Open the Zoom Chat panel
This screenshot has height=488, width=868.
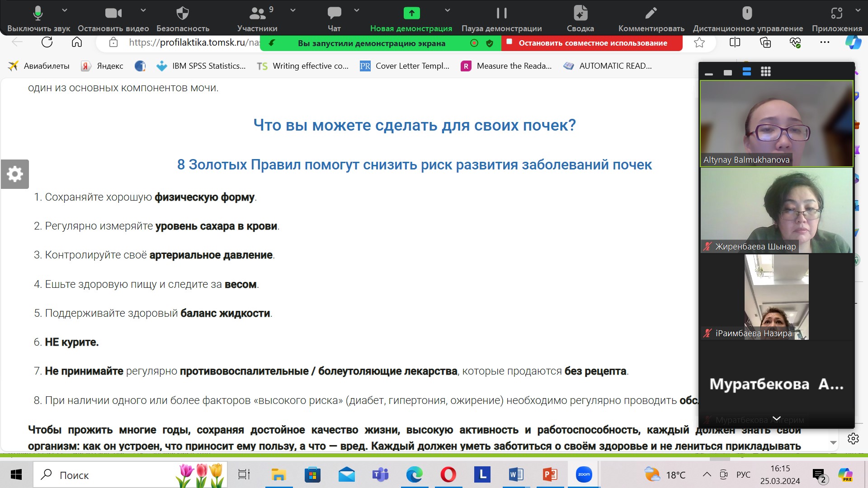click(334, 18)
